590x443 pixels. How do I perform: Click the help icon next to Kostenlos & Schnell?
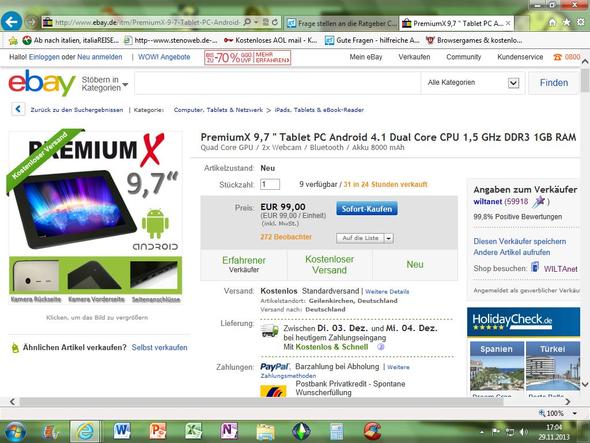point(381,347)
